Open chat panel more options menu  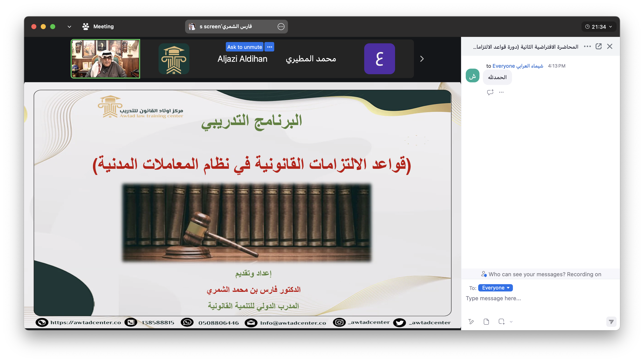(587, 46)
